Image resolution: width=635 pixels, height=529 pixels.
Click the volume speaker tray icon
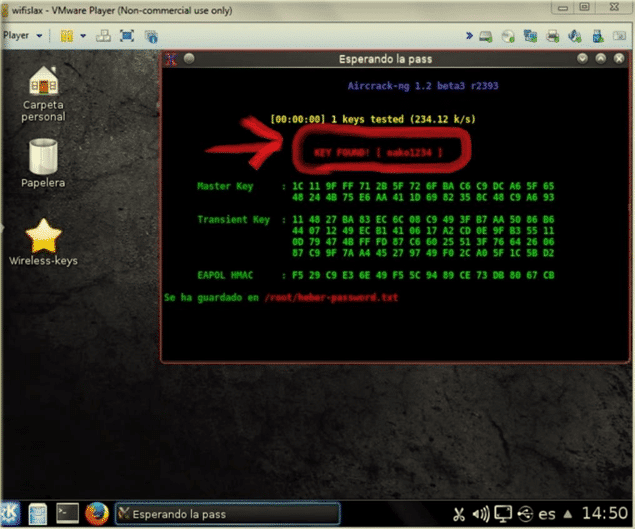[x=481, y=513]
